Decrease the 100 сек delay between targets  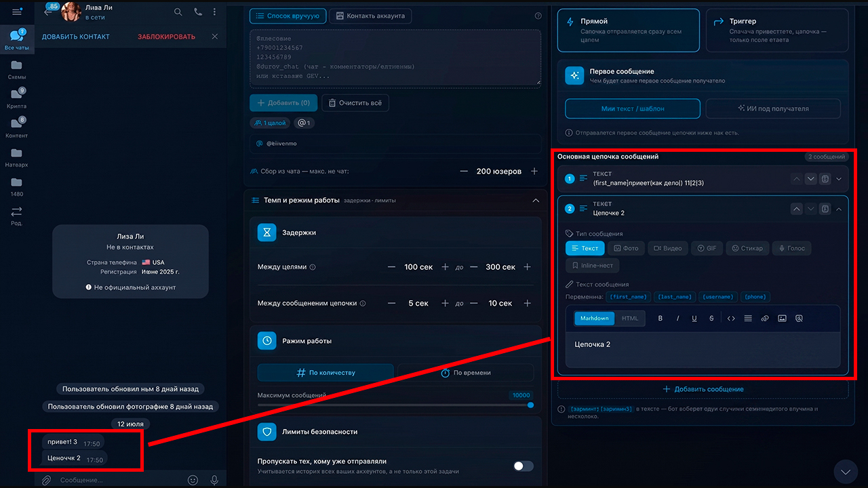[391, 267]
